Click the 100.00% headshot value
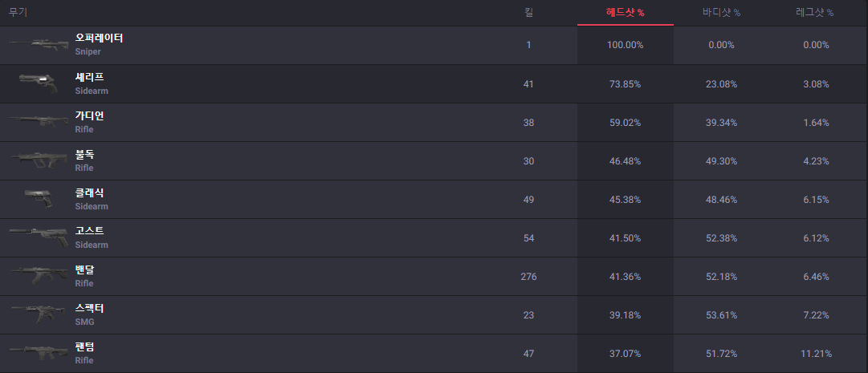 (x=625, y=46)
